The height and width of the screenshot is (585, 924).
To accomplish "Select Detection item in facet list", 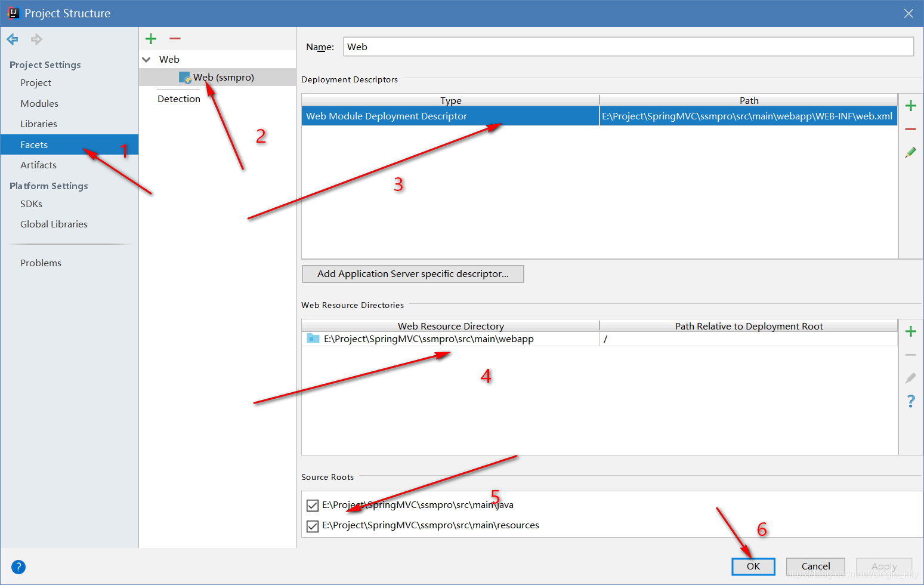I will click(179, 99).
